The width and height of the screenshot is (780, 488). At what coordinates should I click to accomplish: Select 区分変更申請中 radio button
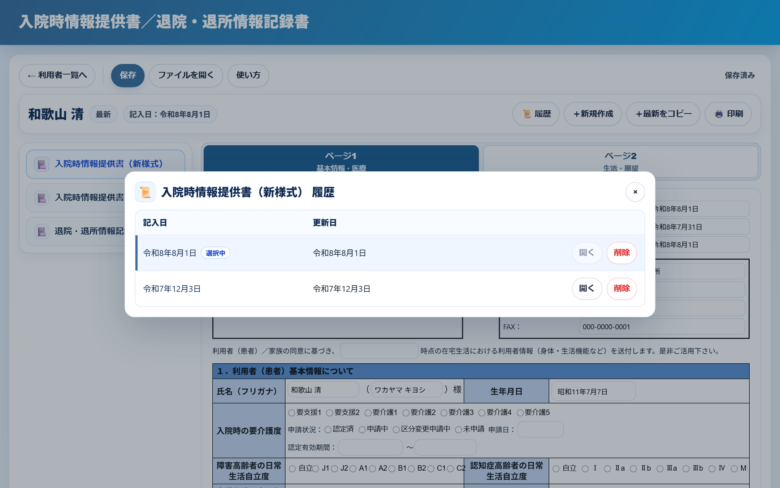pyautogui.click(x=396, y=430)
